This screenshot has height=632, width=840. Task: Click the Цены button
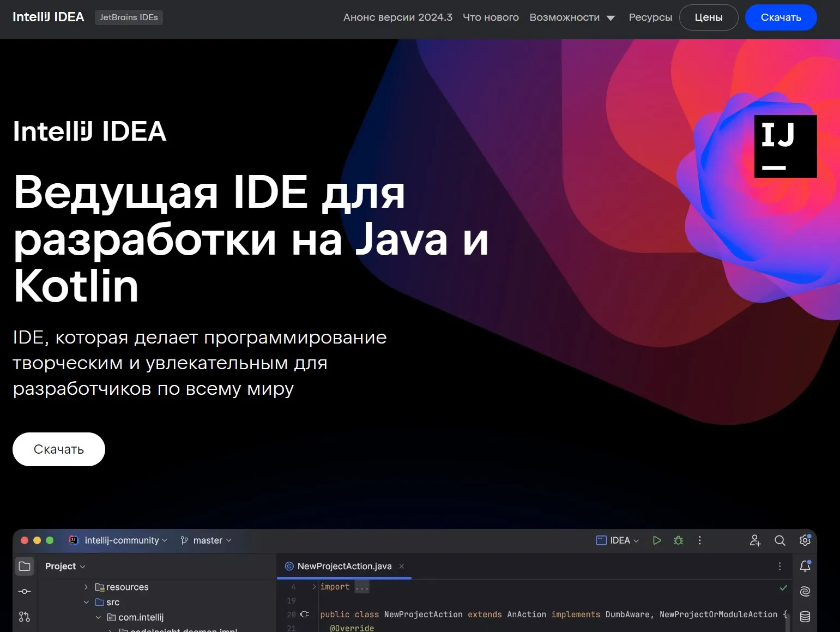coord(709,17)
